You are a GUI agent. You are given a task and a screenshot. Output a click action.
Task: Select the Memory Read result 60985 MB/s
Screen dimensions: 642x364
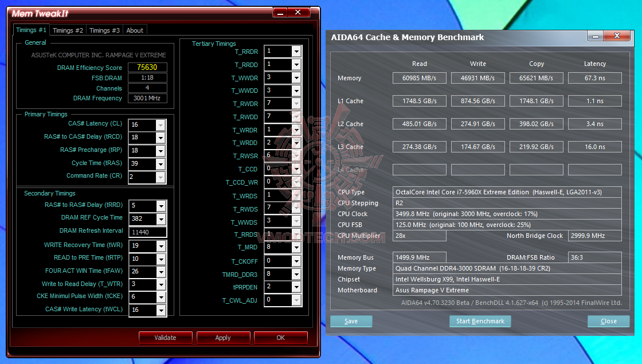pos(419,78)
